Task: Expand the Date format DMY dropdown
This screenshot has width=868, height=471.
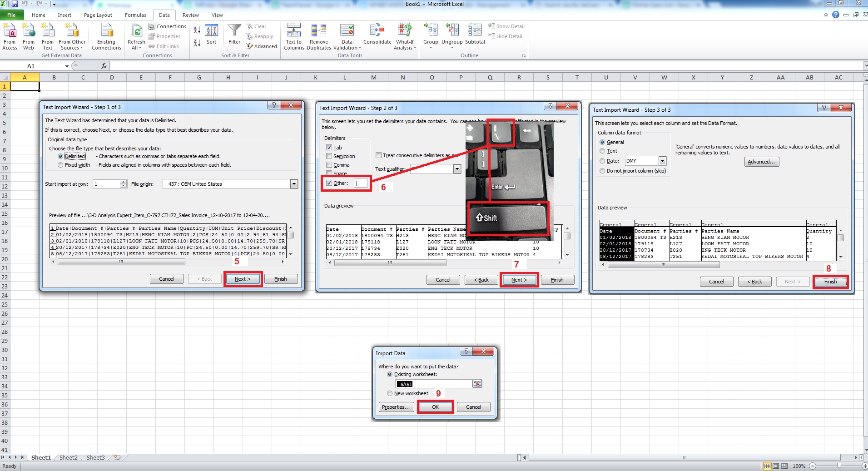Action: [662, 161]
